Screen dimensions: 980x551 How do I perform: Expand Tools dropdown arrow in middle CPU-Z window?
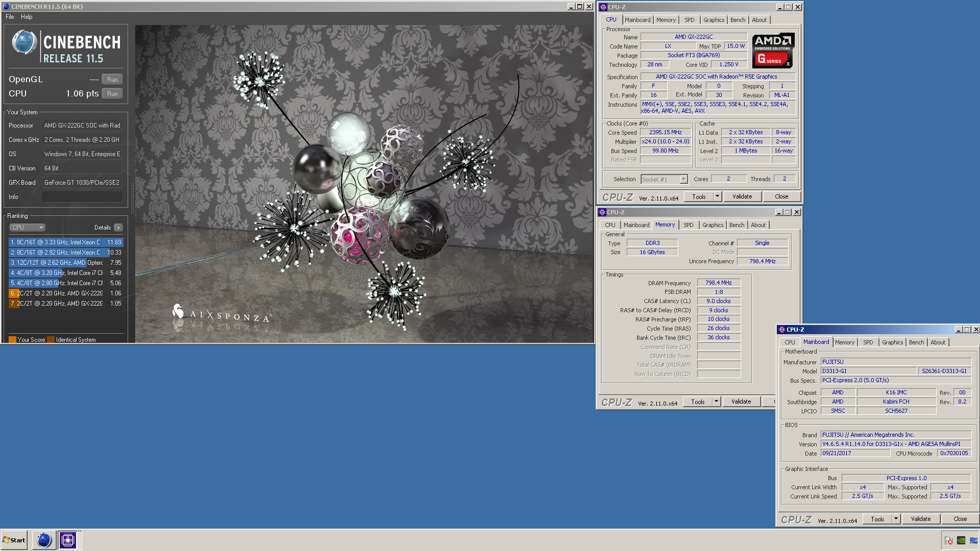click(716, 402)
